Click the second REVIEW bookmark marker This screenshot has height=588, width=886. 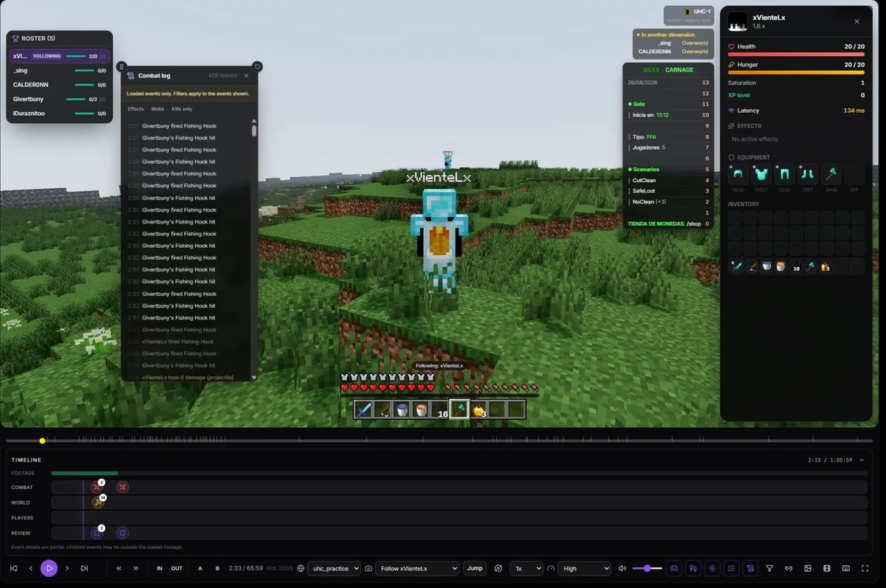pyautogui.click(x=123, y=533)
